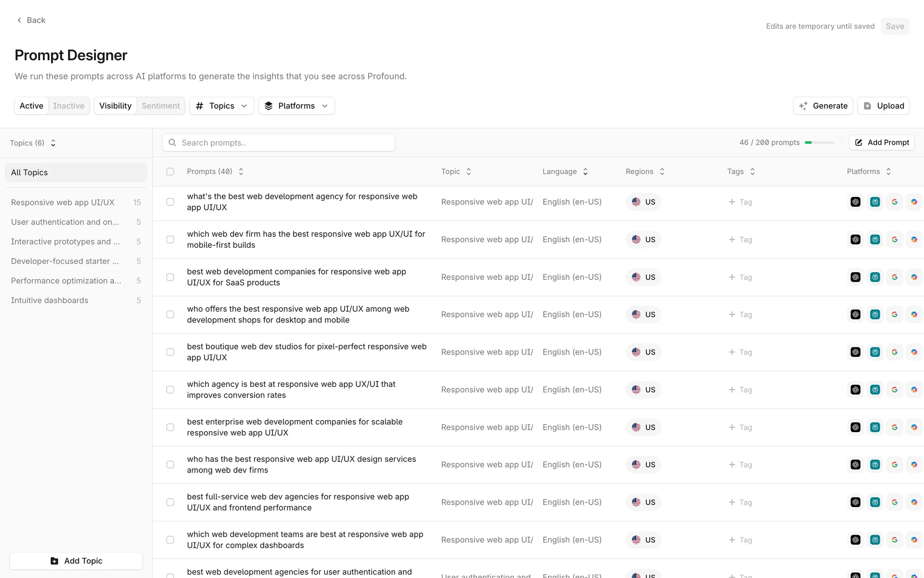Image resolution: width=924 pixels, height=578 pixels.
Task: Switch to the Inactive tab
Action: click(68, 106)
